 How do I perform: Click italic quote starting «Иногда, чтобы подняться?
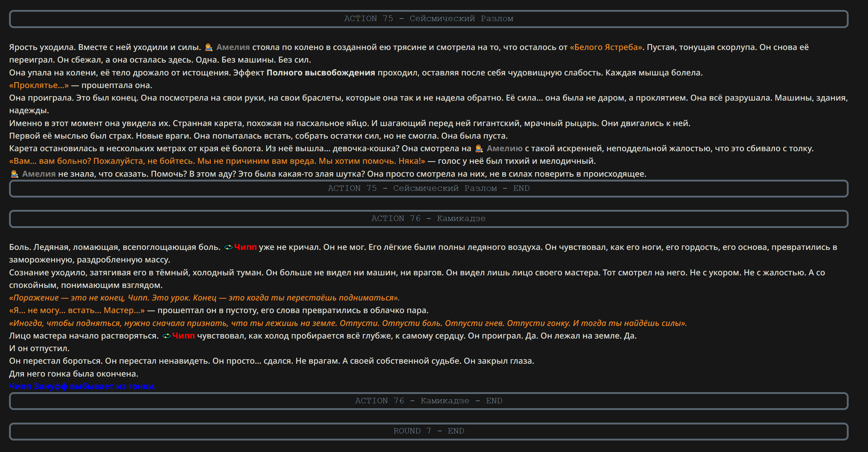click(348, 323)
